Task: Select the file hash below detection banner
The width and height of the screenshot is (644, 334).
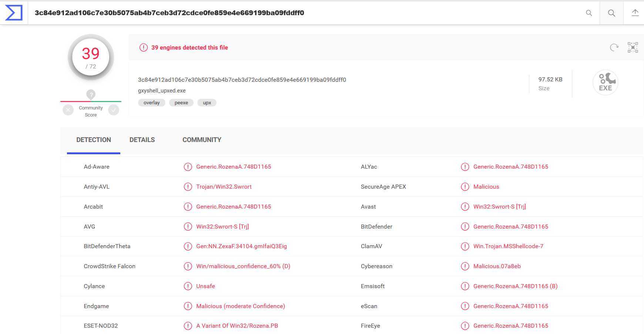Action: (242, 80)
